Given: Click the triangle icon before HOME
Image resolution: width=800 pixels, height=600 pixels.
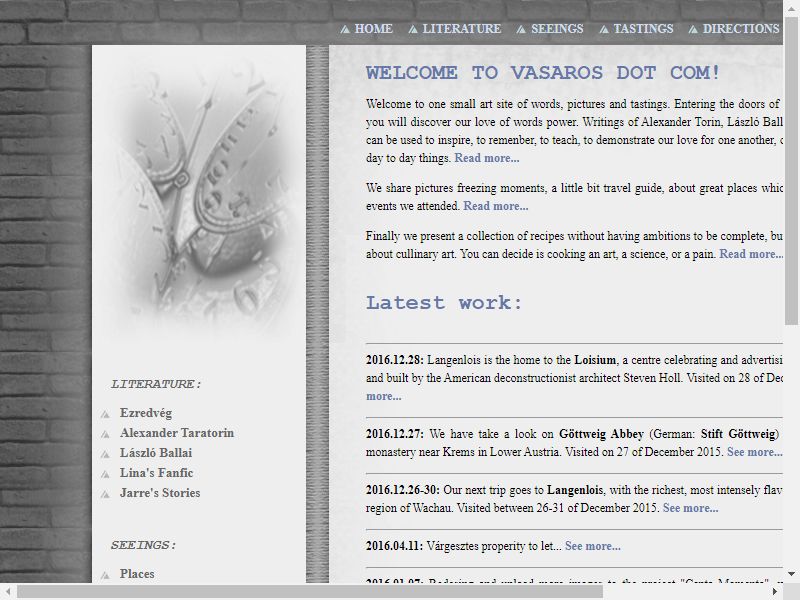Looking at the screenshot, I should pos(345,30).
